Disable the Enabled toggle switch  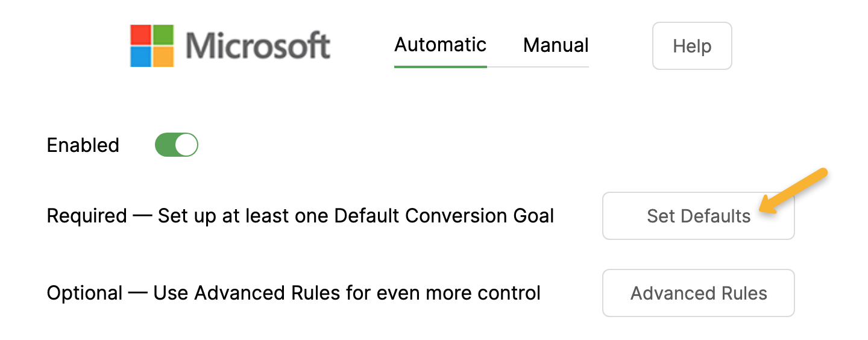click(176, 145)
